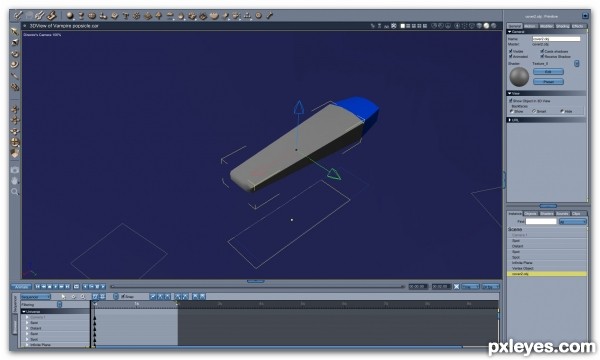This screenshot has height=360, width=600.
Task: Click the Preset shader button
Action: (x=548, y=81)
